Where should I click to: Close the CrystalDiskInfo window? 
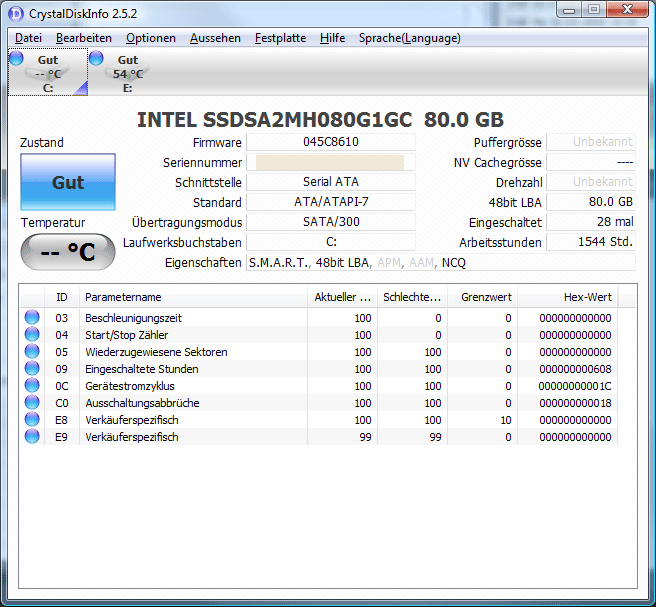pyautogui.click(x=627, y=9)
